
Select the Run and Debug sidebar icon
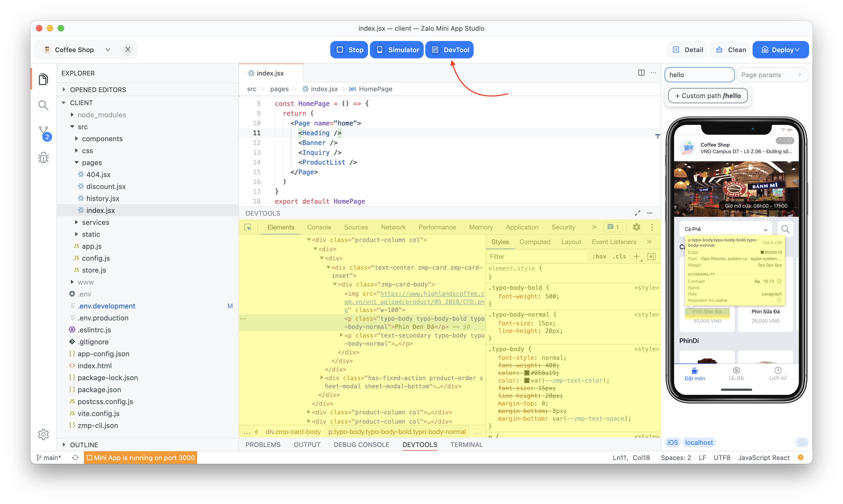pyautogui.click(x=43, y=157)
